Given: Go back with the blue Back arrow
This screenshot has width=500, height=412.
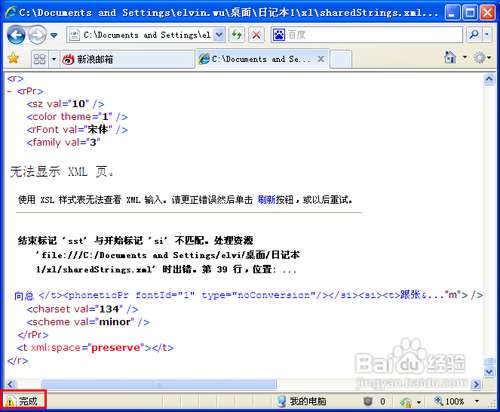Looking at the screenshot, I should coord(16,35).
